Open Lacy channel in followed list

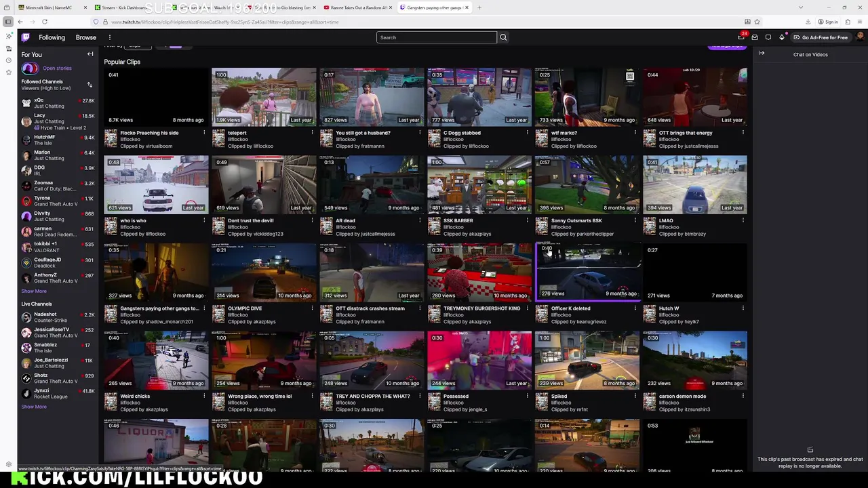point(58,121)
